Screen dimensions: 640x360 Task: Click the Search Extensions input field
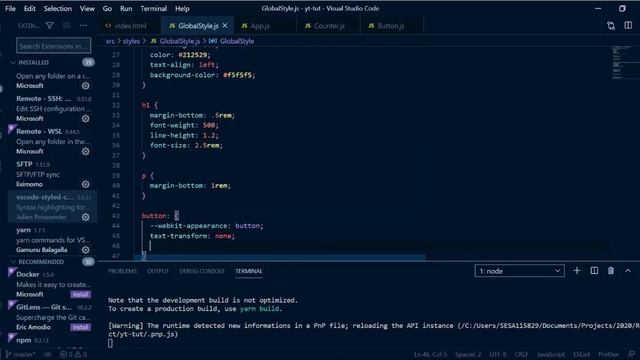(53, 46)
